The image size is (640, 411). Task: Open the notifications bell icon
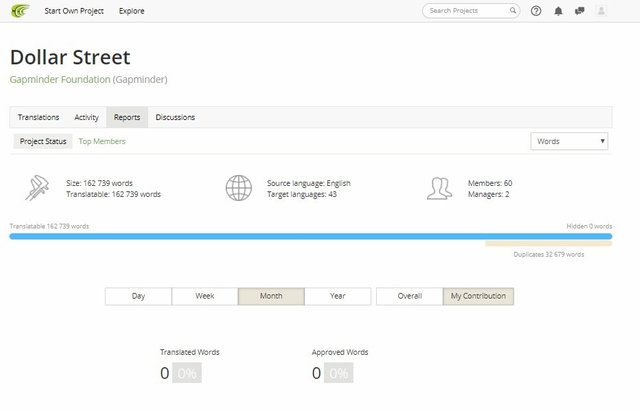(x=558, y=11)
